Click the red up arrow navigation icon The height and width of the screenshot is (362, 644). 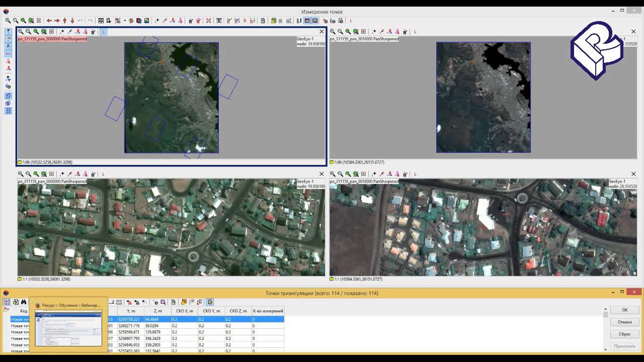(64, 21)
